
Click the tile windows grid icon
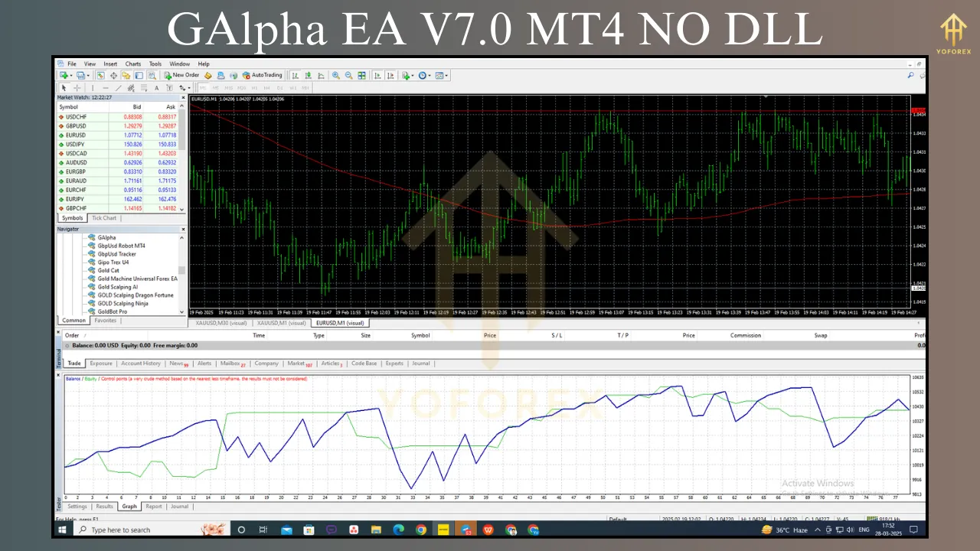pyautogui.click(x=361, y=75)
